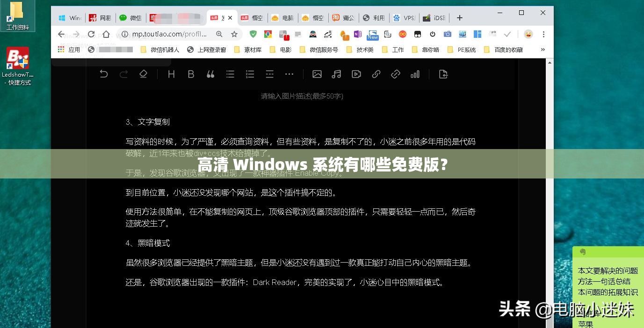Insert an image via picture icon
This screenshot has width=644, height=328.
coord(317,74)
